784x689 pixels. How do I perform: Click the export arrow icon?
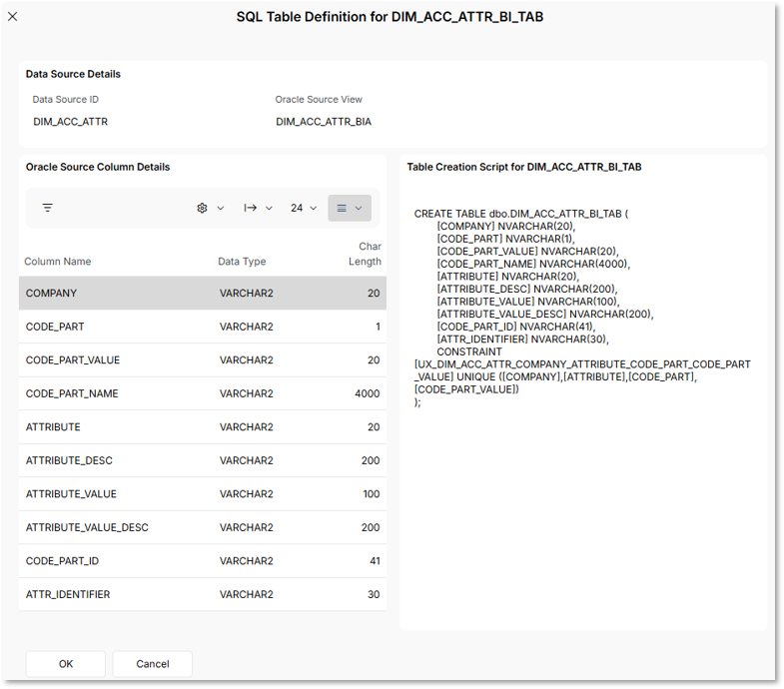point(250,208)
